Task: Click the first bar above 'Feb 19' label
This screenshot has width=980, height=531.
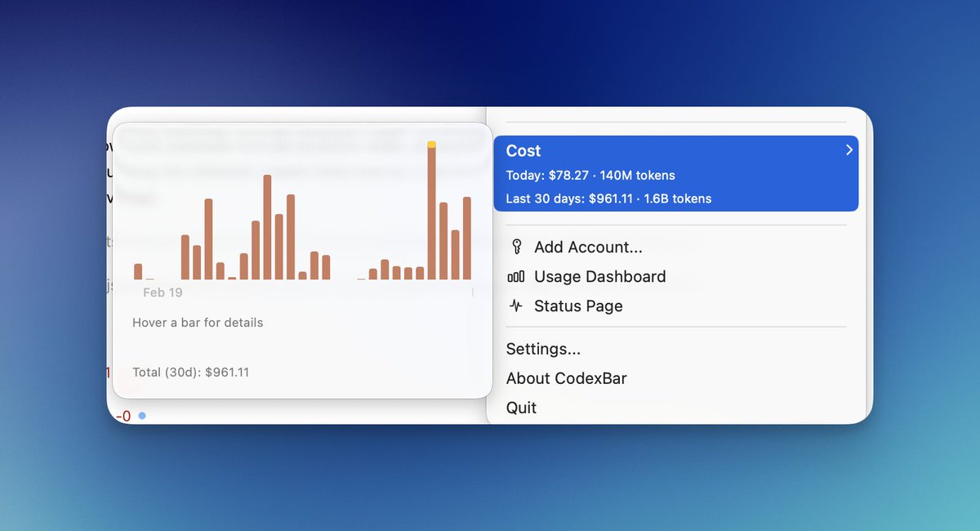Action: (x=138, y=272)
